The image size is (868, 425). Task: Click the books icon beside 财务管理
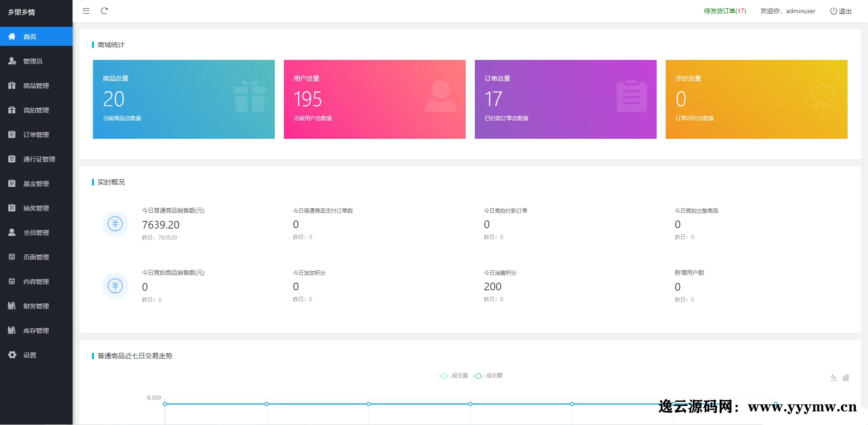pos(12,306)
